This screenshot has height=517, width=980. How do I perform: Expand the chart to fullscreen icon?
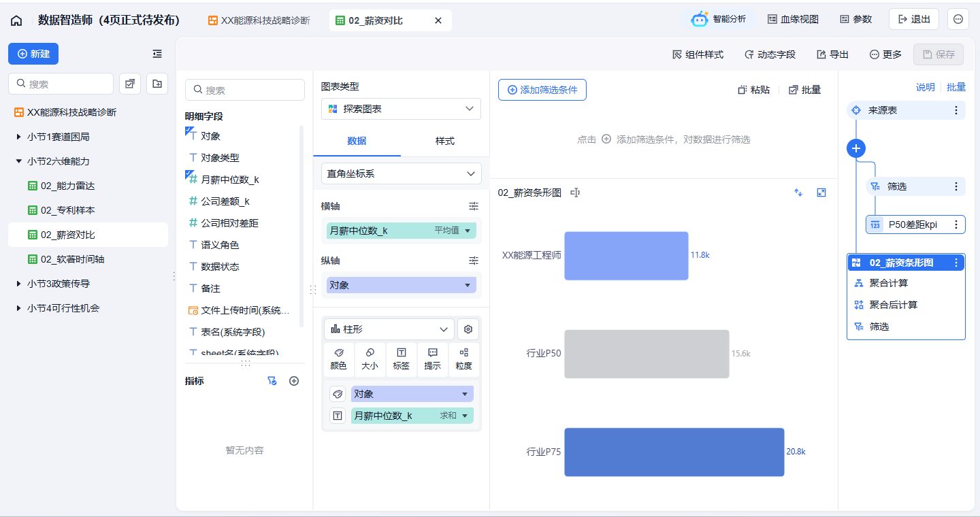[821, 193]
